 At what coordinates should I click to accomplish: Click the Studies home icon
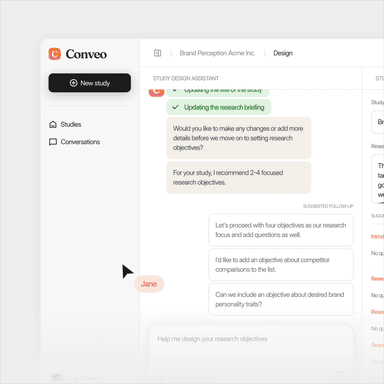pyautogui.click(x=53, y=124)
